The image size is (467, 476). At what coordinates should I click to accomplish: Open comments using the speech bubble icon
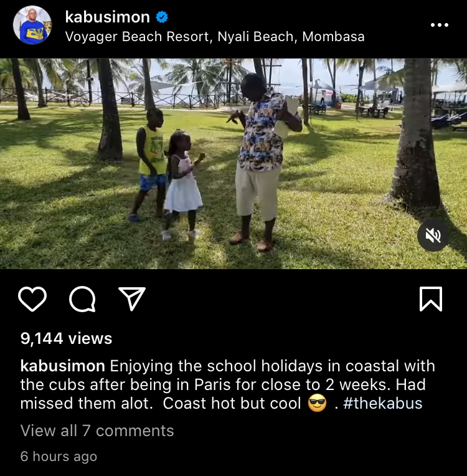coord(82,299)
